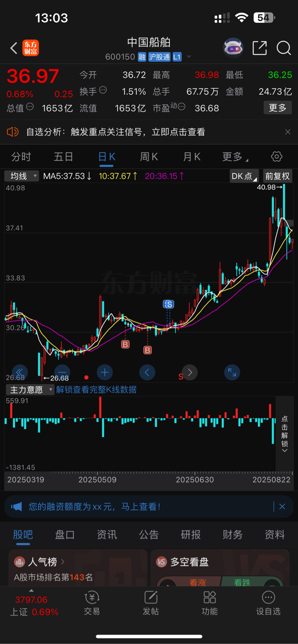Open 您的融资额度 promotion link
Viewport: 298px width, 644px height.
click(x=94, y=507)
